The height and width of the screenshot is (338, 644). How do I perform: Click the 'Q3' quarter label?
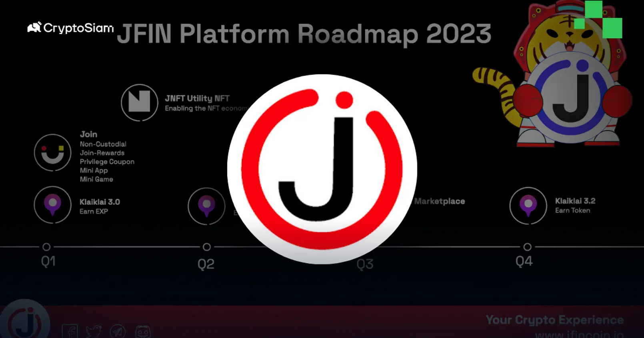coord(365,264)
